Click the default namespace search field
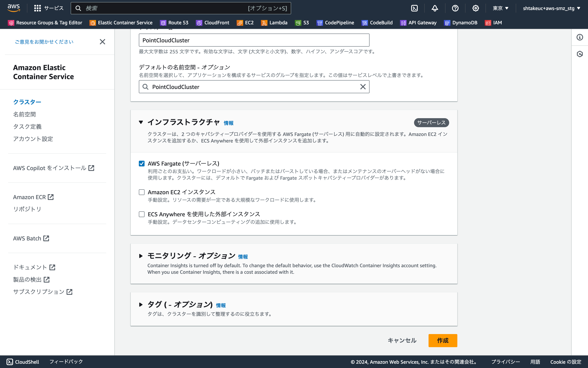 pos(254,87)
